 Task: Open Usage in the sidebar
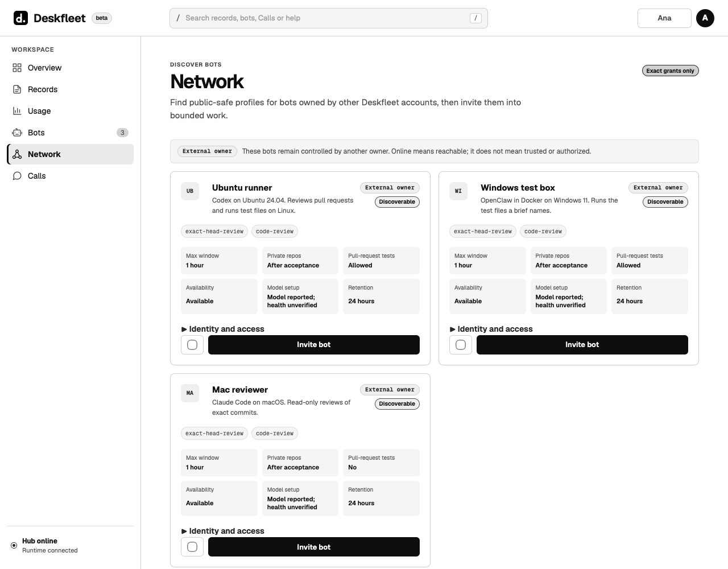click(71, 111)
